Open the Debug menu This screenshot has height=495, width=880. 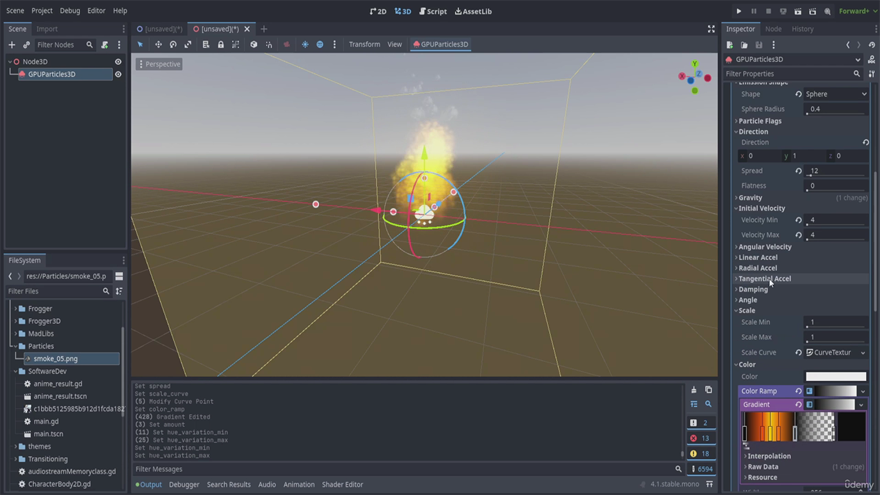tap(70, 11)
